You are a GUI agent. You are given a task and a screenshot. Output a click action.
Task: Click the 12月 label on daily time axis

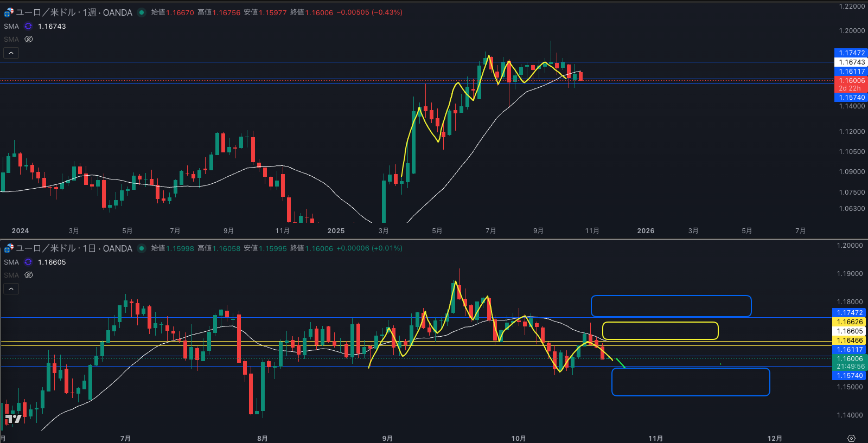click(775, 438)
